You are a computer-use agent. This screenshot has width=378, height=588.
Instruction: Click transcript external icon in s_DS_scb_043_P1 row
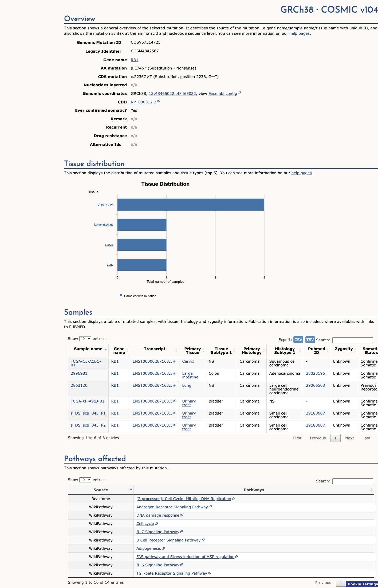[x=175, y=413]
